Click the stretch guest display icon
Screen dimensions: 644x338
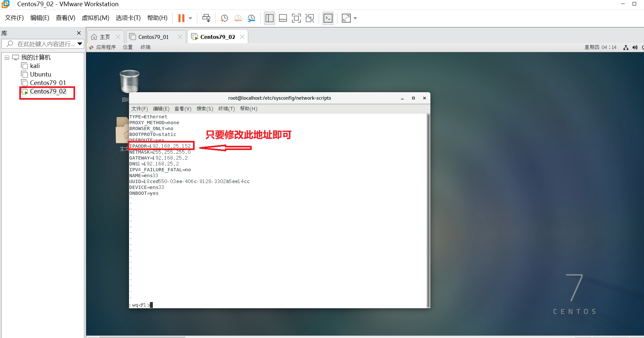point(346,18)
